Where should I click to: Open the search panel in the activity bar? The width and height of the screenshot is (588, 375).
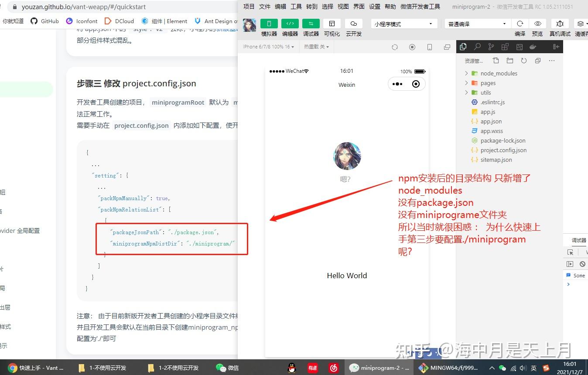478,47
